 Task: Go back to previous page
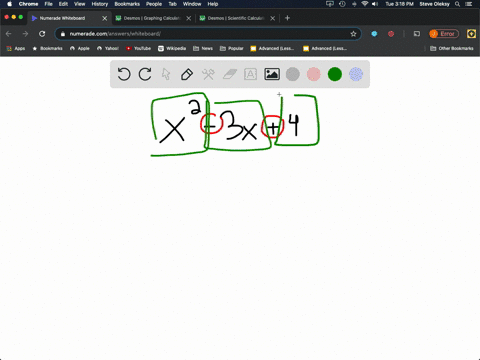9,34
